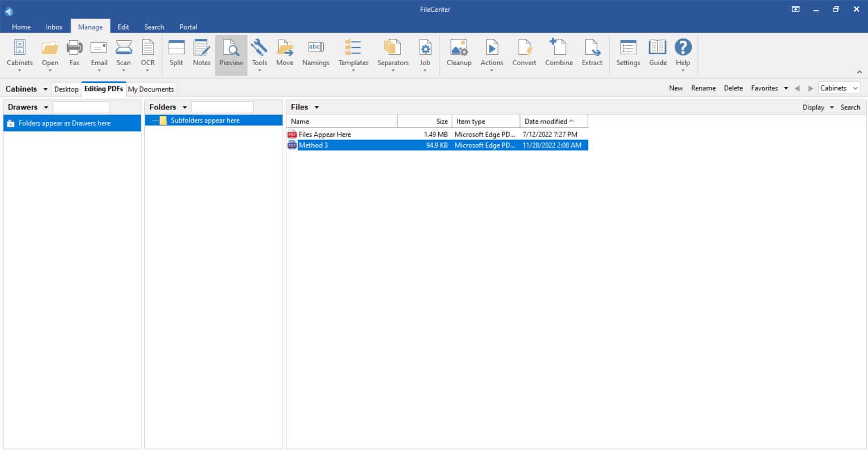
Task: Open the Cleanup tool
Action: (459, 54)
